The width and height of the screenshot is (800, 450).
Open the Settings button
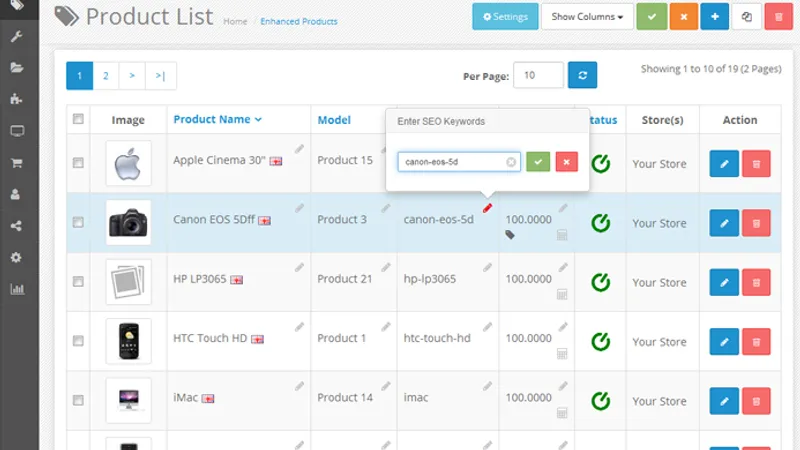tap(505, 17)
